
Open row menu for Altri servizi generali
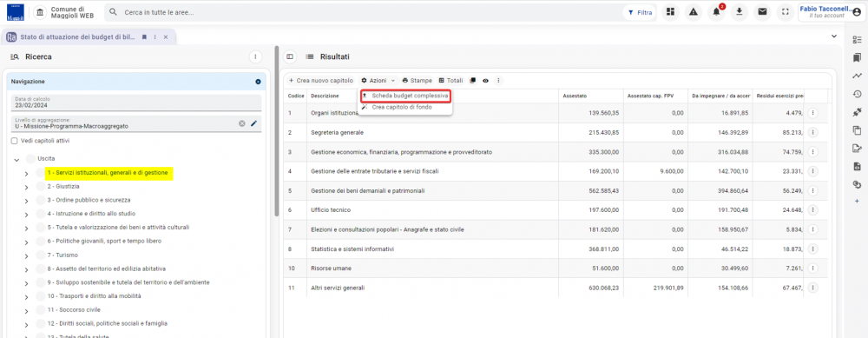click(x=812, y=288)
